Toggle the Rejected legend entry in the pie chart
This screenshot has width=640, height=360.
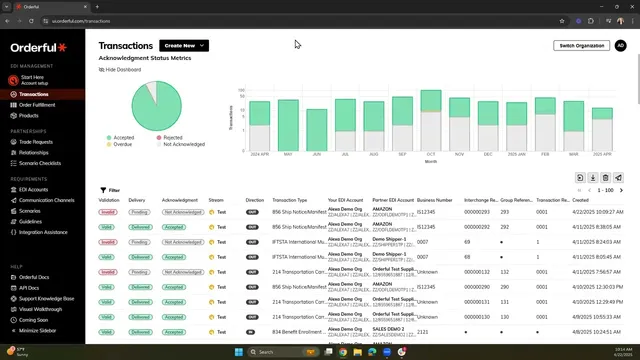point(170,138)
